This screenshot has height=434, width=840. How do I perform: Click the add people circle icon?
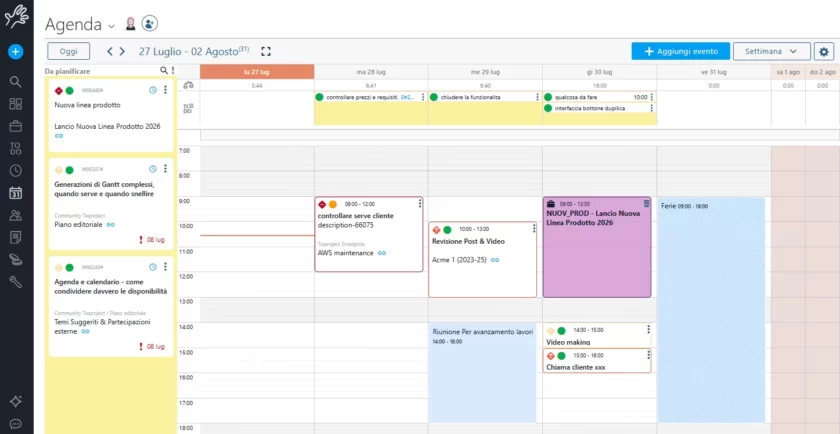coord(149,23)
